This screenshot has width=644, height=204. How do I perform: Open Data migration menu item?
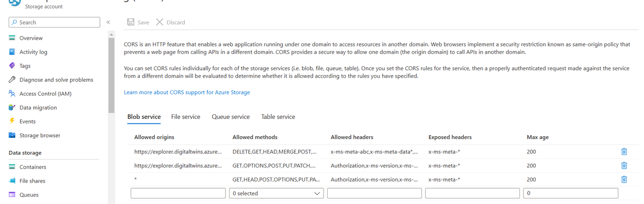[38, 108]
